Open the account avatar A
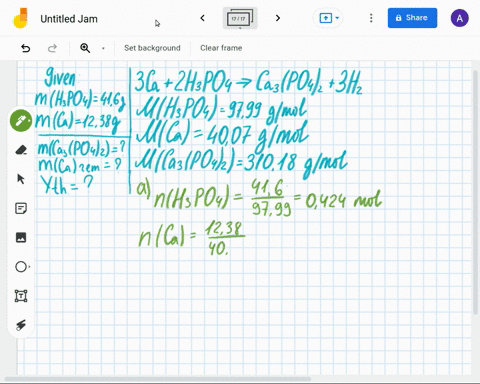Image resolution: width=480 pixels, height=384 pixels. (460, 18)
